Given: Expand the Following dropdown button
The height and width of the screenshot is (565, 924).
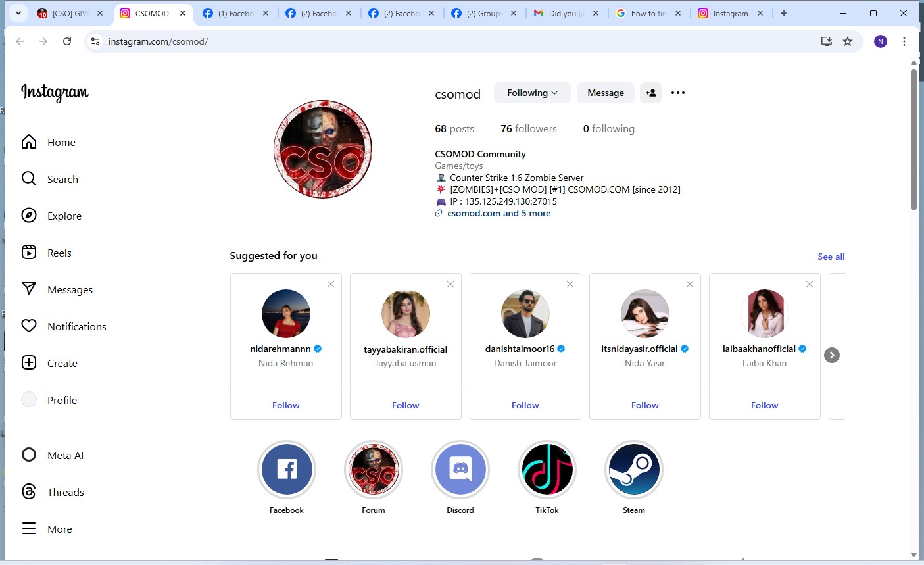Looking at the screenshot, I should point(532,93).
